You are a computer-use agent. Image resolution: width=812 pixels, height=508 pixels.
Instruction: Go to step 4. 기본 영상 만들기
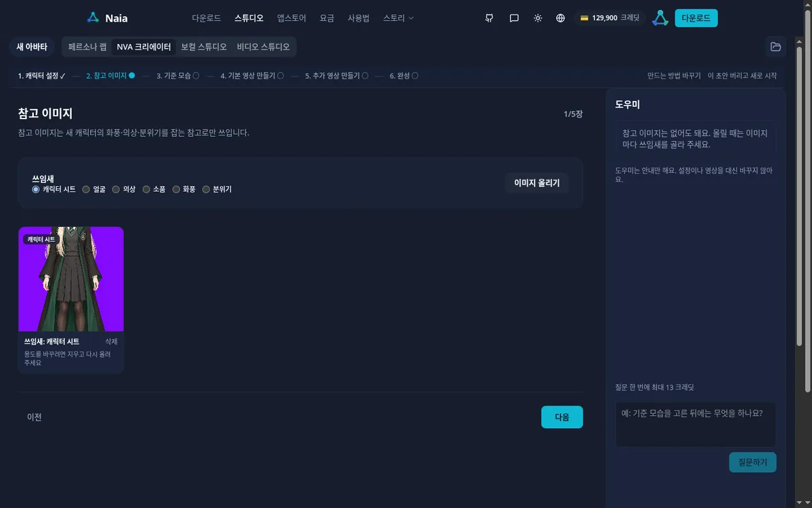click(252, 76)
